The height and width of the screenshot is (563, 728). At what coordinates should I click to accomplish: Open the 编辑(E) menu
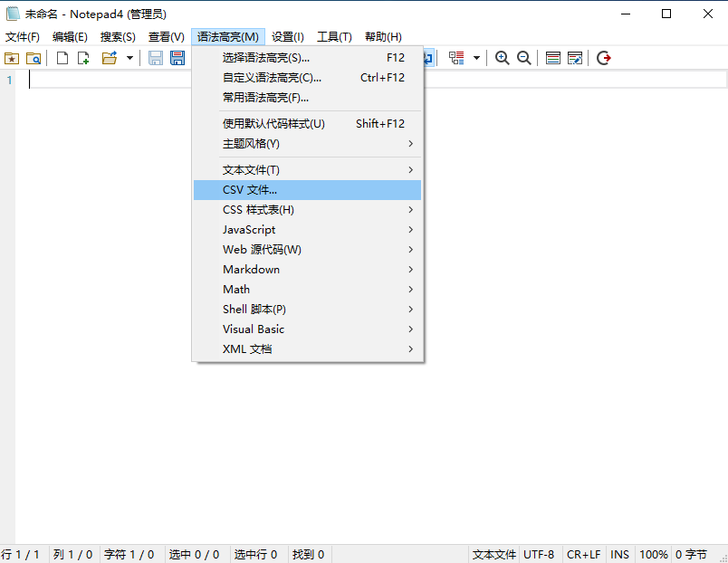click(x=70, y=37)
